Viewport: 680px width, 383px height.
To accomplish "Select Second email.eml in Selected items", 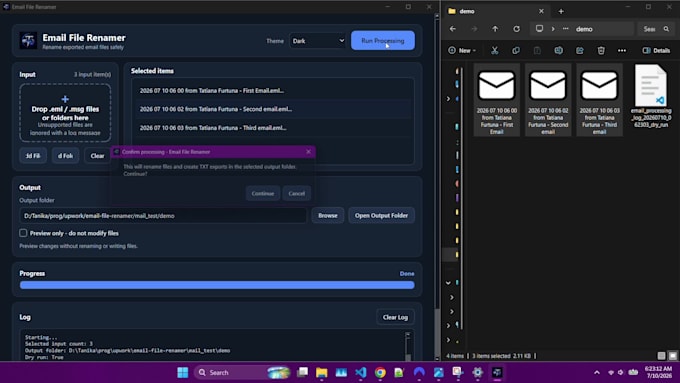I will coord(273,109).
